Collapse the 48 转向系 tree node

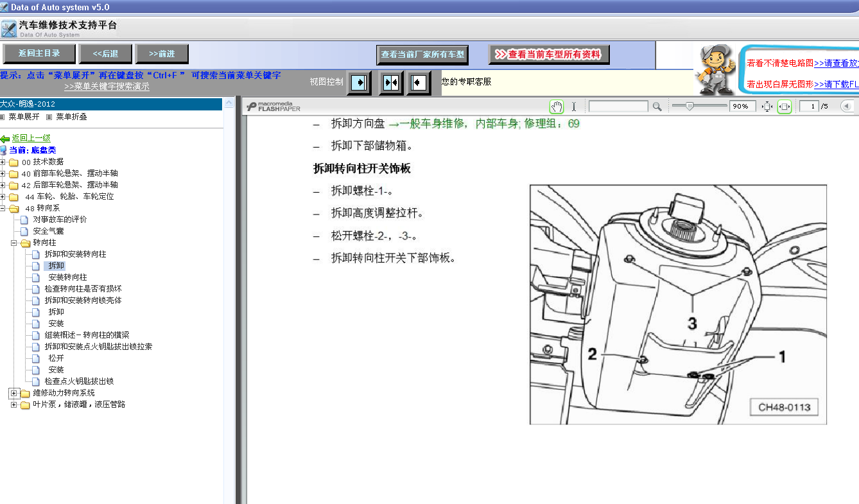coord(3,208)
